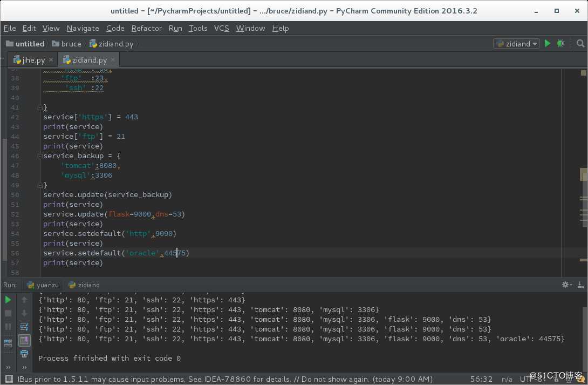588x385 pixels.
Task: Open the Run menu
Action: (x=175, y=28)
